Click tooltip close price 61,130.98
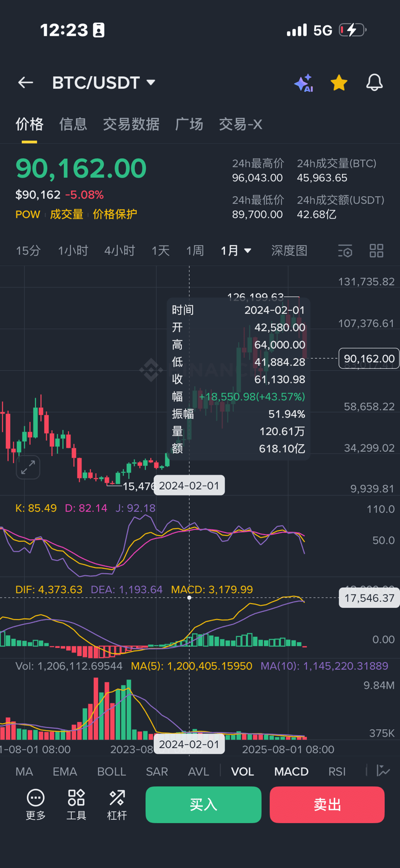 pos(280,379)
